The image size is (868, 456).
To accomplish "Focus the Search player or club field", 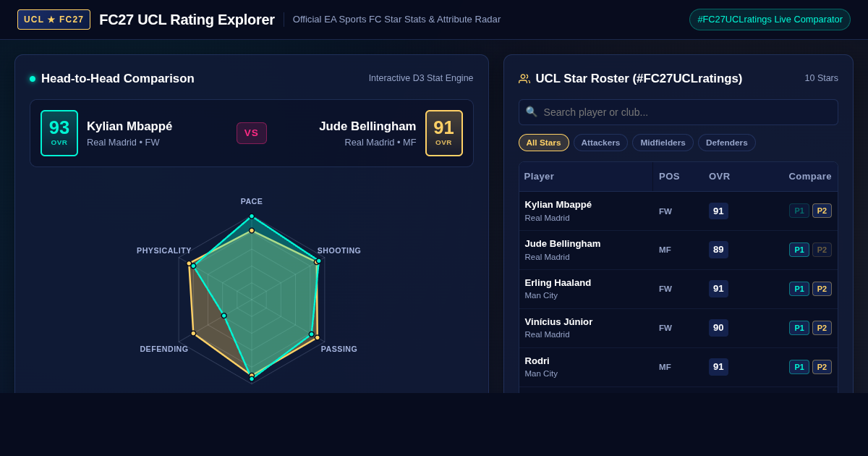I will point(678,112).
